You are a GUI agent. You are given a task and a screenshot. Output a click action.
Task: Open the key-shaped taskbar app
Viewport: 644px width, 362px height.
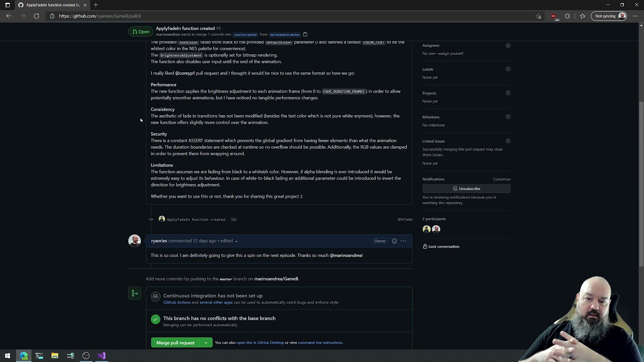pyautogui.click(x=70, y=356)
